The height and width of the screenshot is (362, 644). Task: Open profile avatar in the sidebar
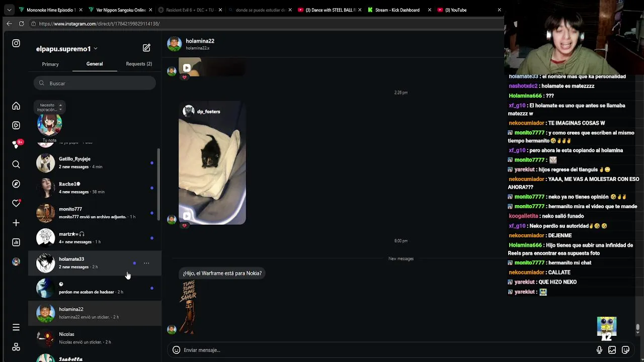pyautogui.click(x=16, y=261)
